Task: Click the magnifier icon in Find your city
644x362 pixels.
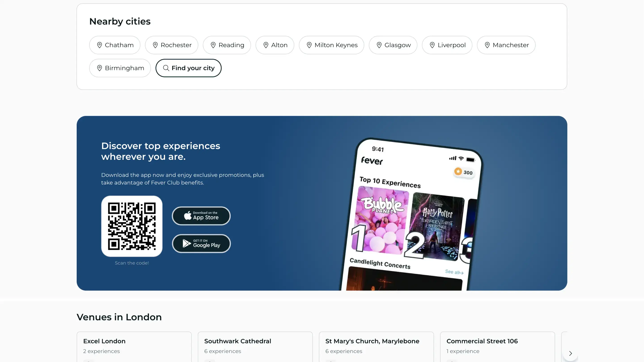Action: coord(166,68)
